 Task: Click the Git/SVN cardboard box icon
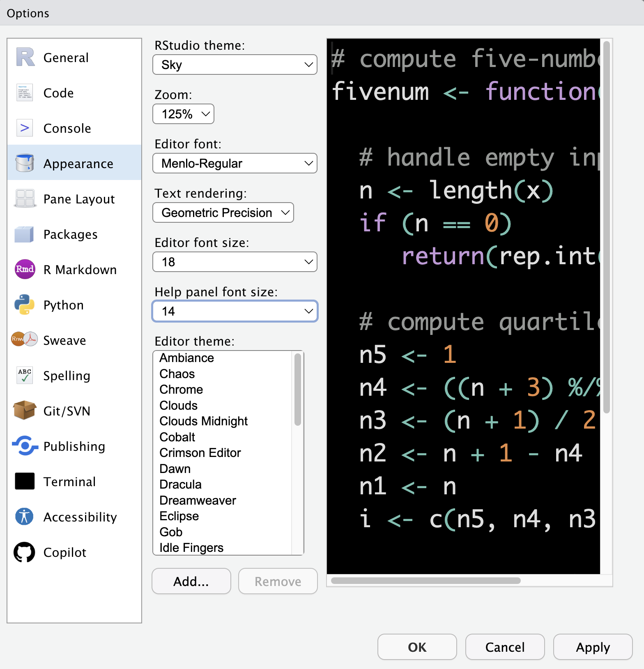click(x=24, y=410)
